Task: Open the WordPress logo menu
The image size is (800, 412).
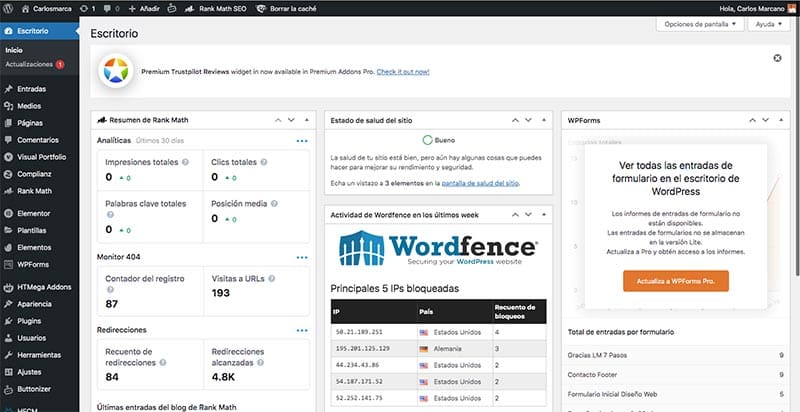Action: (10, 9)
